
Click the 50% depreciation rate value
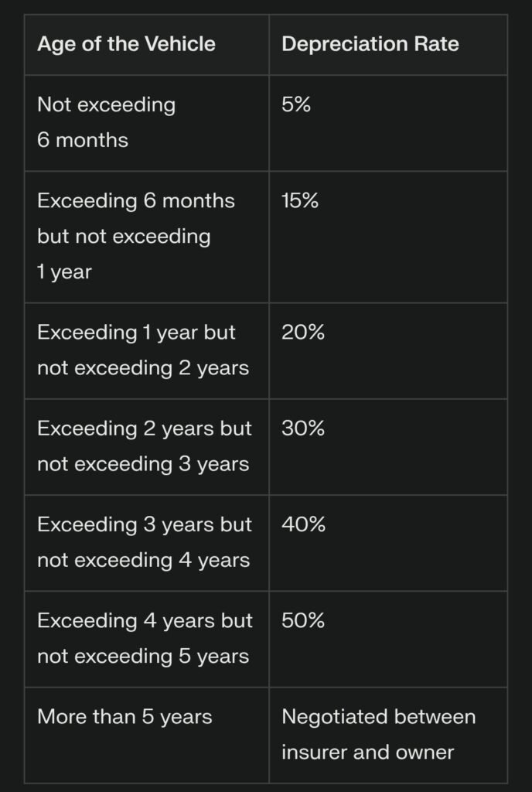click(303, 620)
